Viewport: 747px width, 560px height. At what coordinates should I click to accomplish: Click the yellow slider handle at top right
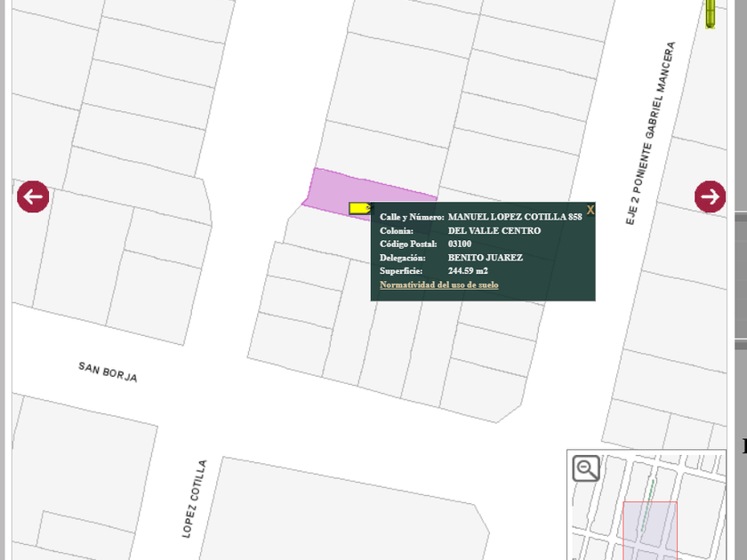(x=710, y=13)
